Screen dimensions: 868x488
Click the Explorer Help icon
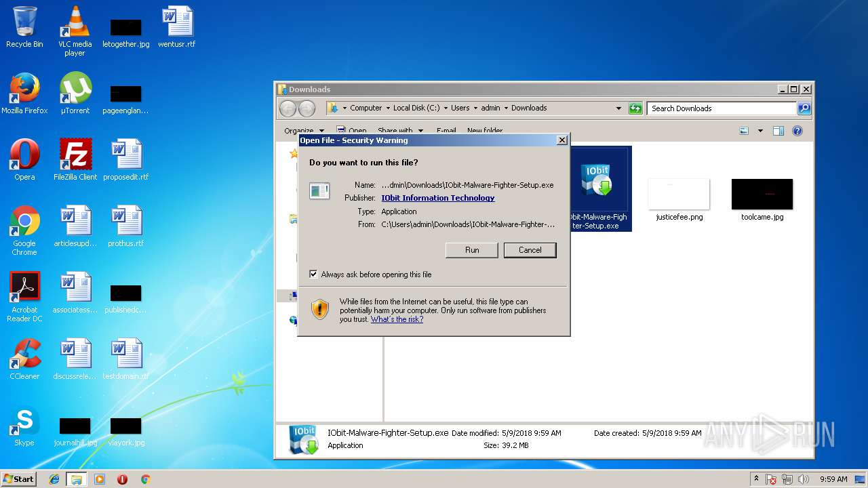coord(797,131)
